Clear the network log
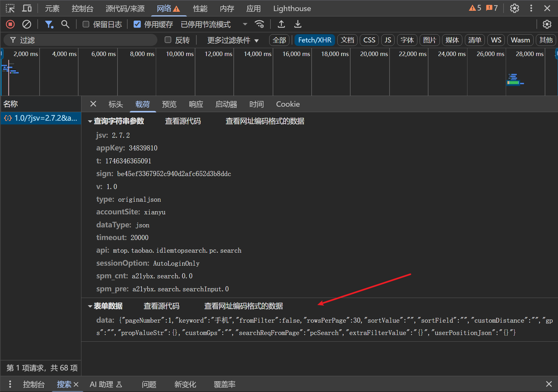Screen dimensions: 558x392 point(27,24)
